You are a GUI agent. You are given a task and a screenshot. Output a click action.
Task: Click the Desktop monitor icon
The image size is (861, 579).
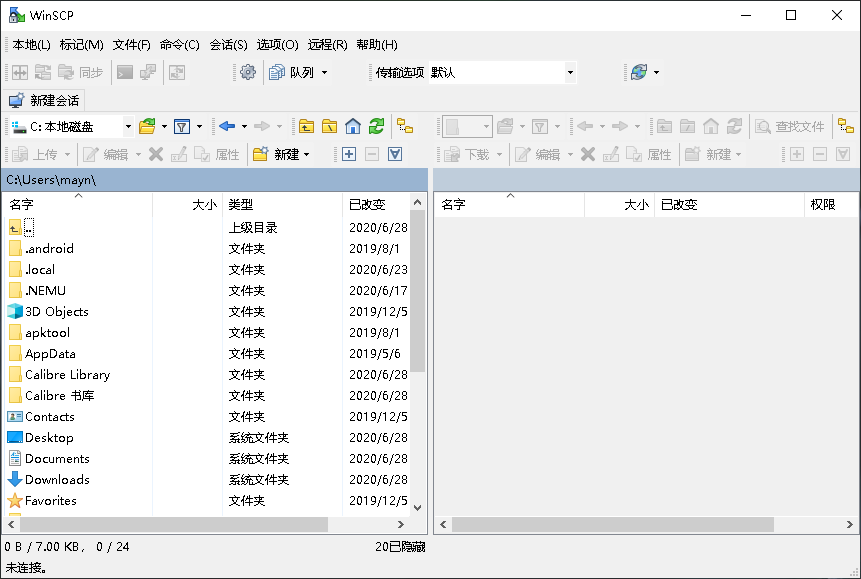[15, 437]
